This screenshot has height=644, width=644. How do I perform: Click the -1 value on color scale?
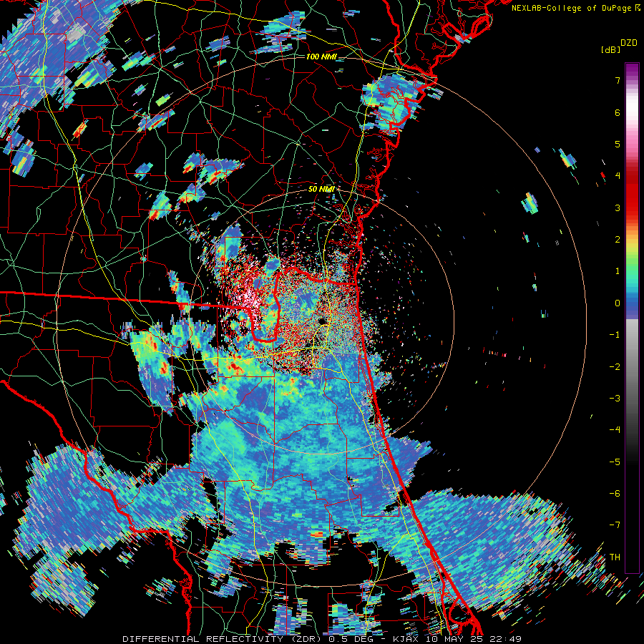615,334
